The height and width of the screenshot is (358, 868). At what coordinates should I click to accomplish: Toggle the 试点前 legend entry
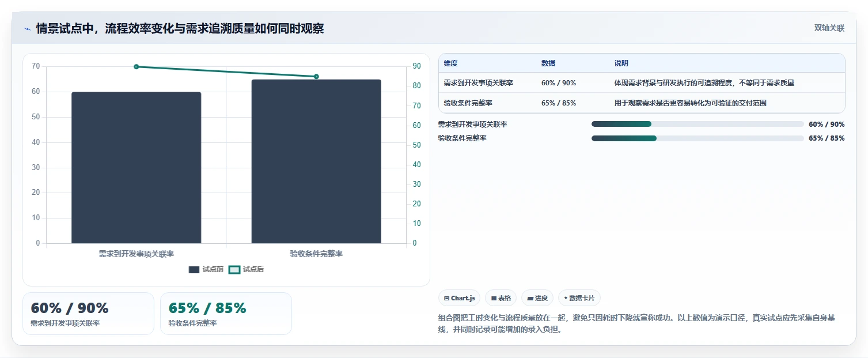tap(206, 269)
